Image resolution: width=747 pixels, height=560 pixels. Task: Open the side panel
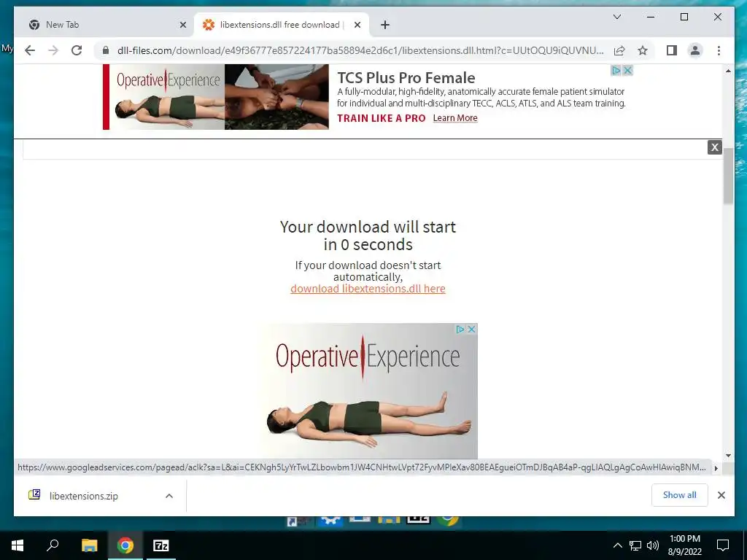672,50
